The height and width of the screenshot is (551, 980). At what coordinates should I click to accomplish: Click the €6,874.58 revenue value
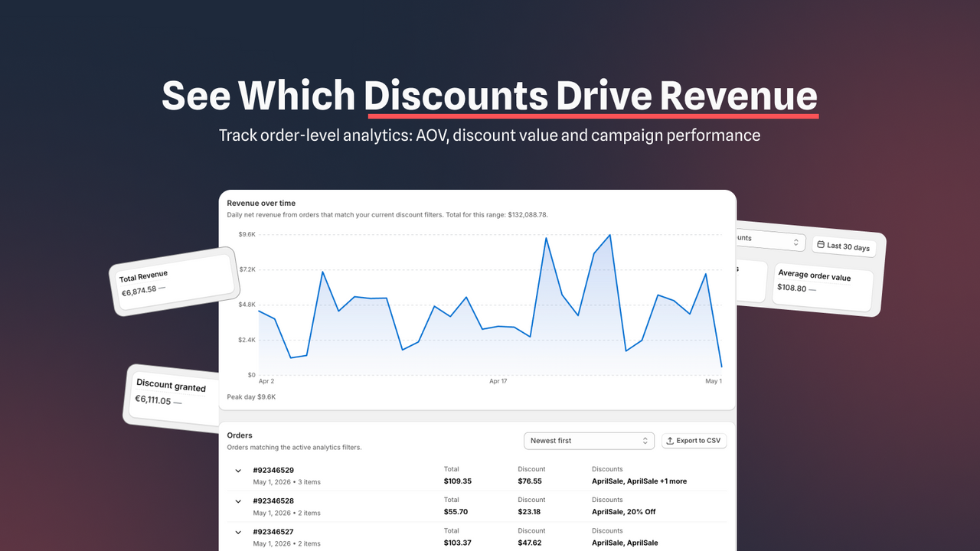(139, 290)
